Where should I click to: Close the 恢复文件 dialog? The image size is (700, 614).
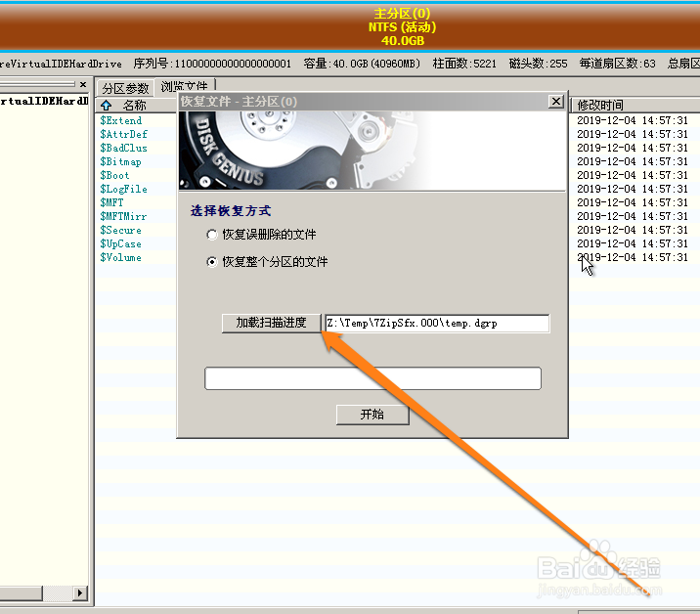[x=556, y=102]
